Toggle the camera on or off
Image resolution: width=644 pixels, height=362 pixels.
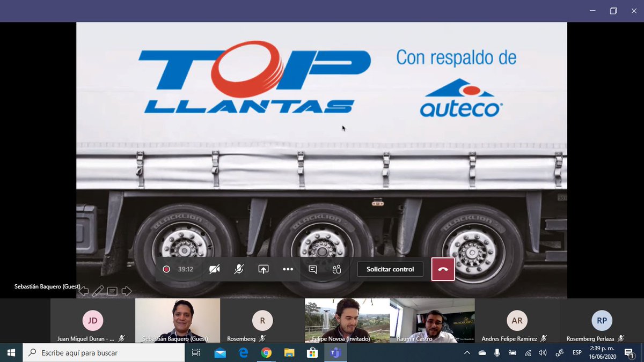(x=215, y=269)
